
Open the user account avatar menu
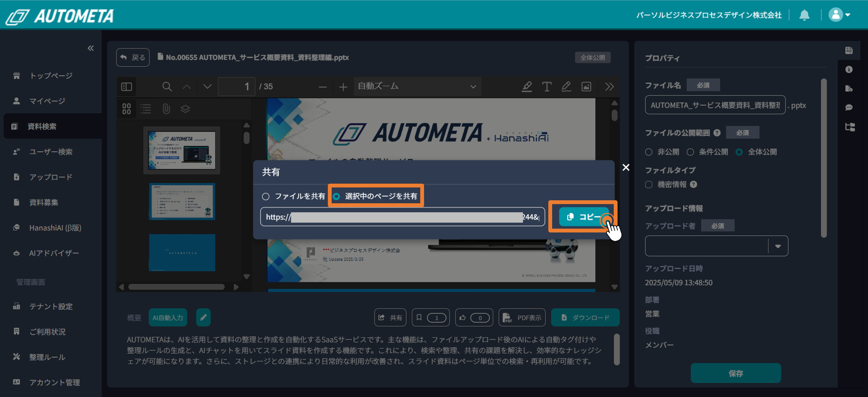tap(839, 15)
